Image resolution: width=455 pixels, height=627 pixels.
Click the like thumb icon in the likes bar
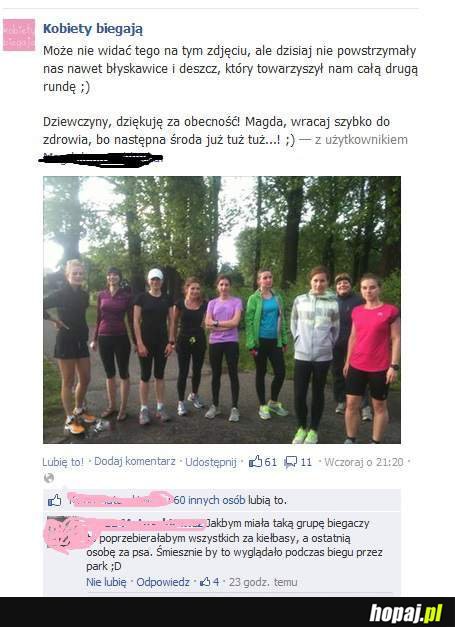tap(54, 500)
